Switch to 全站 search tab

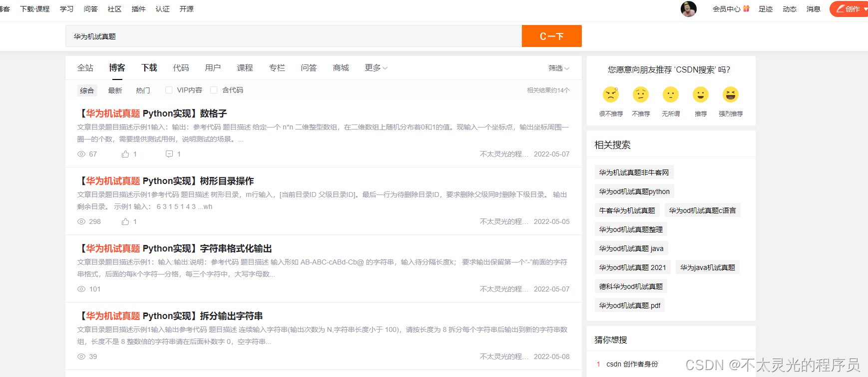(85, 67)
